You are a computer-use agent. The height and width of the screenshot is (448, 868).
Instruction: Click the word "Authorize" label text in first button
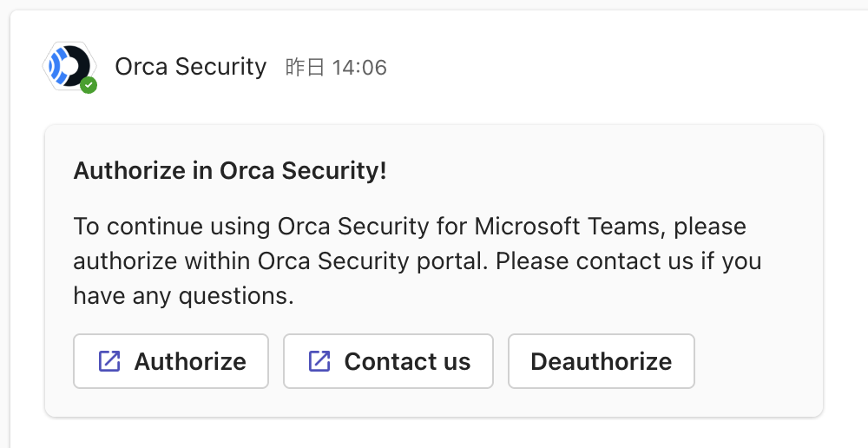click(190, 361)
